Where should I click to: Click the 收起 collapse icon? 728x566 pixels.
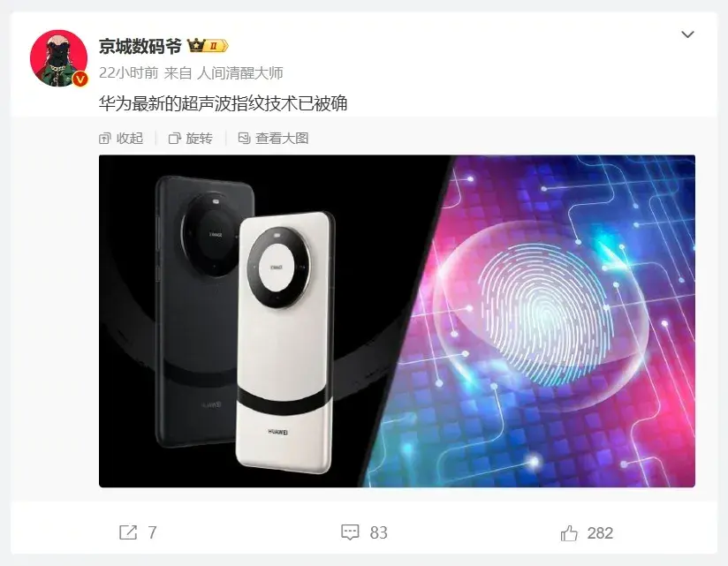pos(105,139)
